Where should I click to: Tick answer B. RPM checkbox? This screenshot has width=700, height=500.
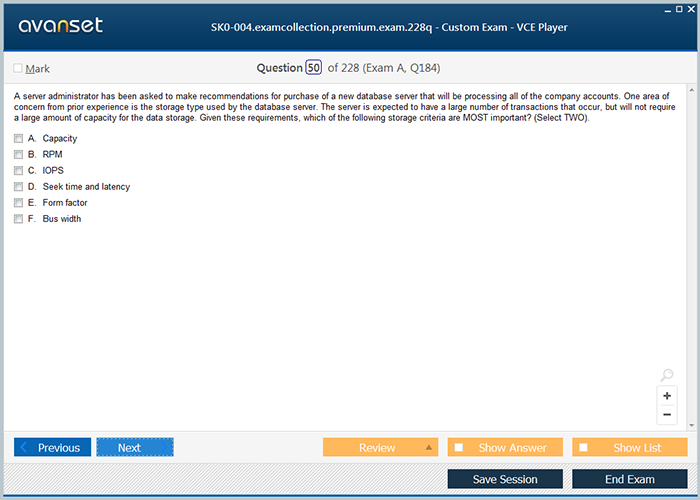(18, 155)
